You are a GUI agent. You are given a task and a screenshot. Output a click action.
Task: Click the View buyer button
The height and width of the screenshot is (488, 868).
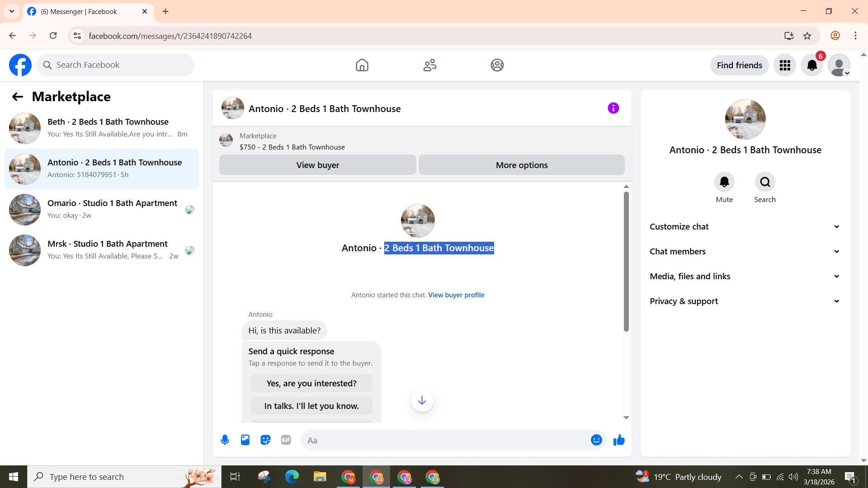point(317,165)
